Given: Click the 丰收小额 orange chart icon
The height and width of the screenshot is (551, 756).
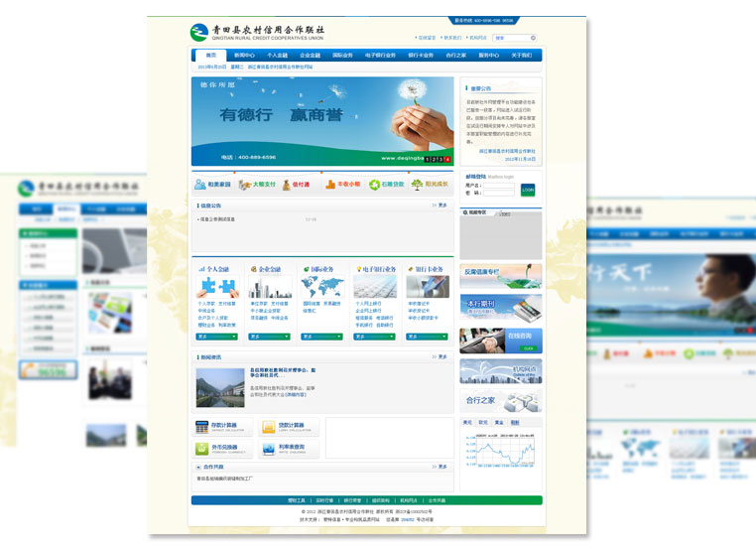Looking at the screenshot, I should click(330, 185).
